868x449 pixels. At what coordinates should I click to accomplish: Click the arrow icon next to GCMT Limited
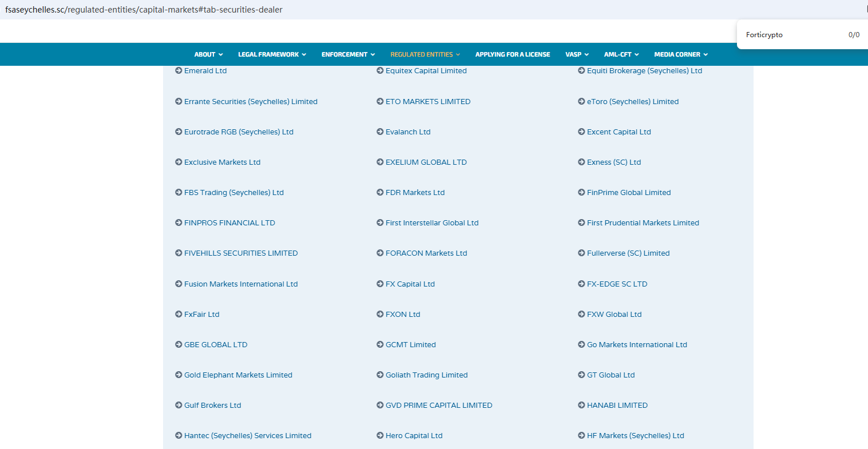pos(380,344)
